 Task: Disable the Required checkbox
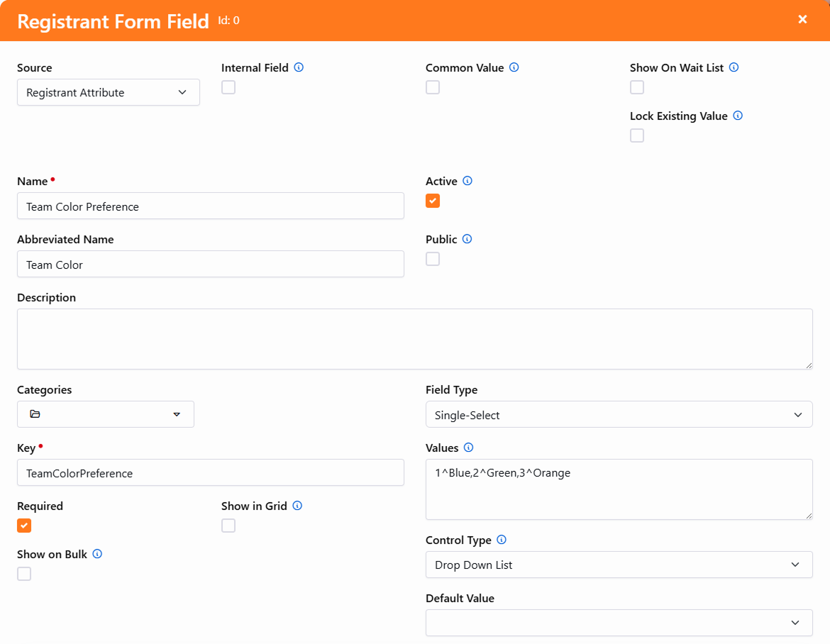click(x=24, y=526)
